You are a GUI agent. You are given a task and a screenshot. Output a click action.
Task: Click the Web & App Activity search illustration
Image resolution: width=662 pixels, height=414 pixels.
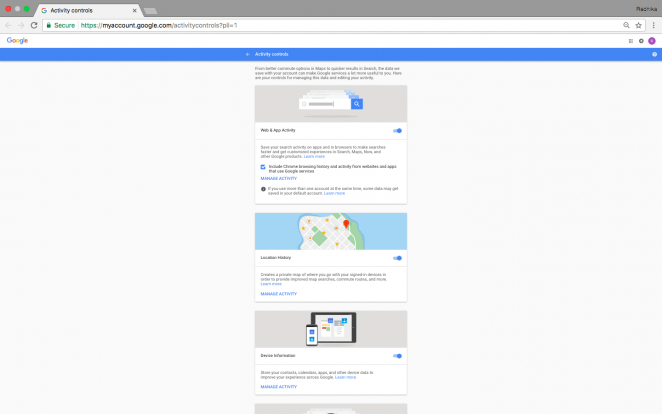331,104
